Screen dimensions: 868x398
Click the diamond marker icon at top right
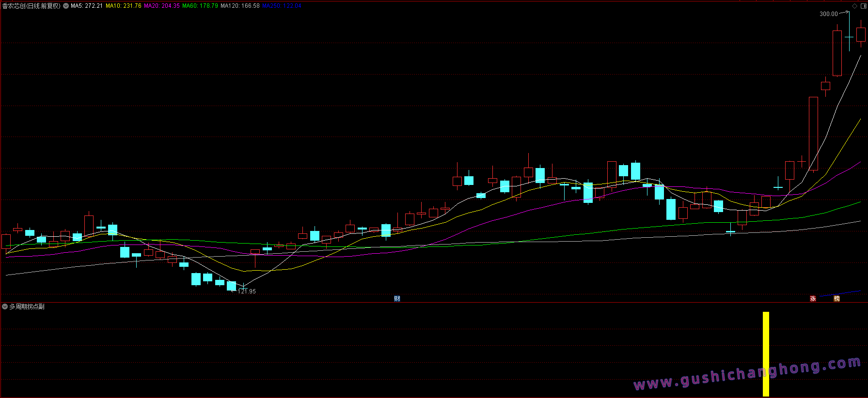(854, 6)
